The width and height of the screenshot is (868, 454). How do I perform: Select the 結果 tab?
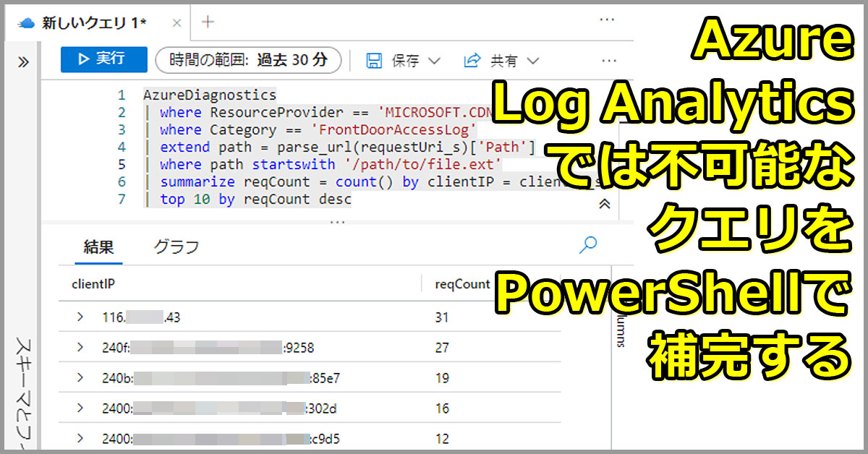97,247
